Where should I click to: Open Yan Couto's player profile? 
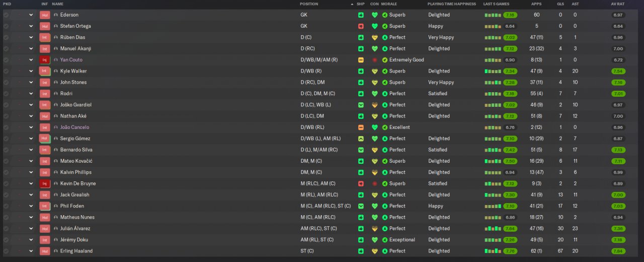[x=71, y=60]
